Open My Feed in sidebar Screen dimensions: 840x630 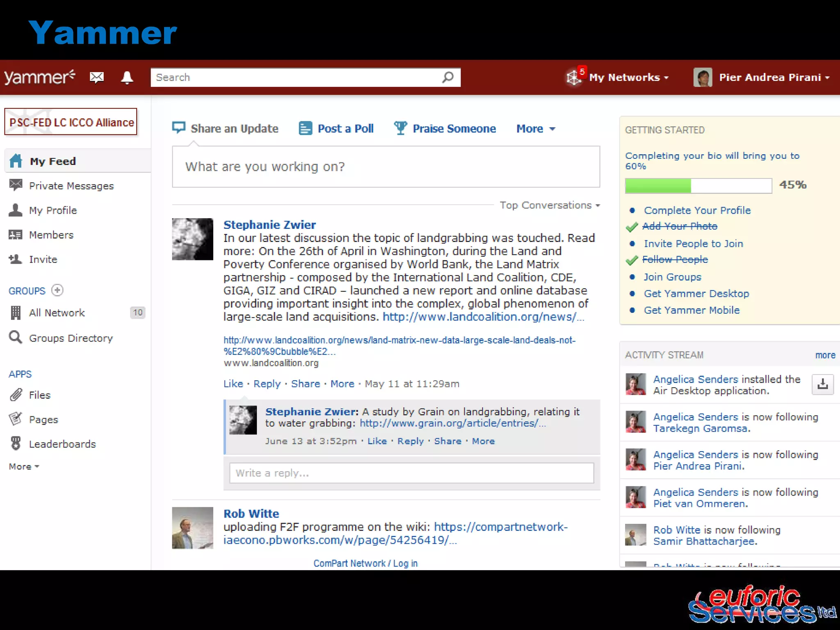pos(78,161)
